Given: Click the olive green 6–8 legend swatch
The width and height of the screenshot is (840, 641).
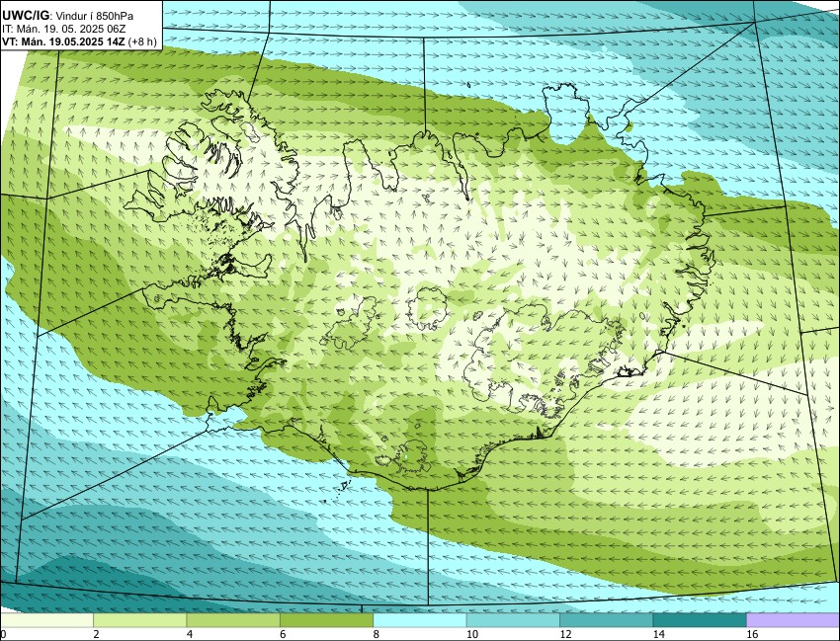Looking at the screenshot, I should point(326,620).
